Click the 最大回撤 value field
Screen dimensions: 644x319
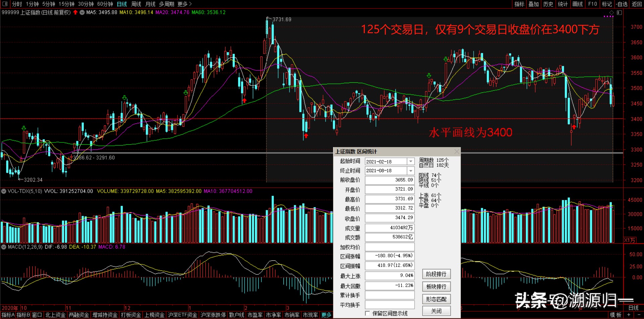click(390, 286)
